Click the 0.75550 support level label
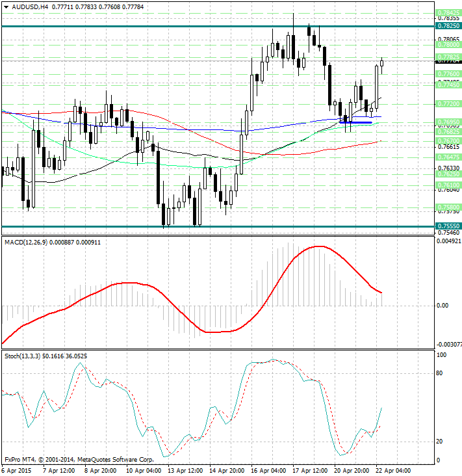This screenshot has width=462, height=476. click(x=448, y=226)
